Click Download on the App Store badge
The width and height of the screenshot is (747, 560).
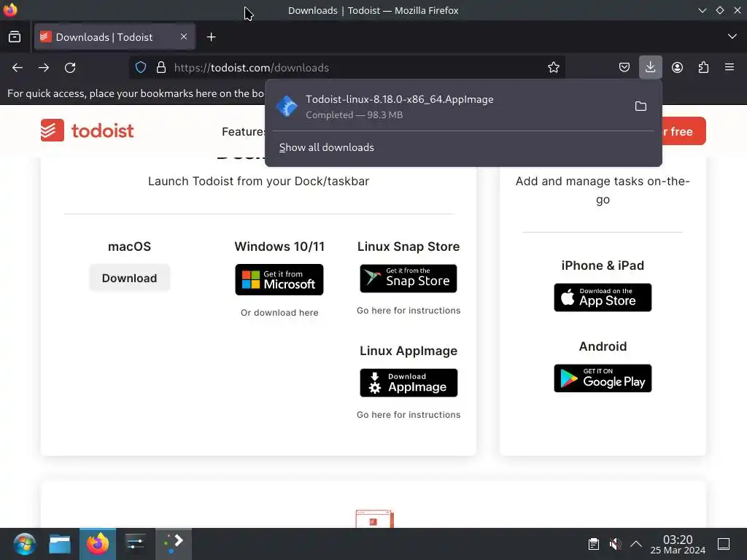click(603, 297)
